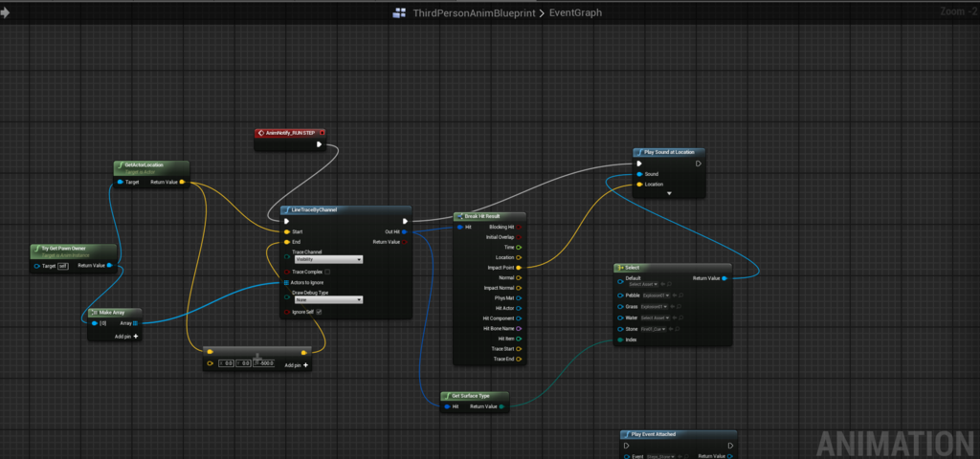980x459 pixels.
Task: Click the AnimNotify_RUN STEP exec output pin
Action: 319,144
